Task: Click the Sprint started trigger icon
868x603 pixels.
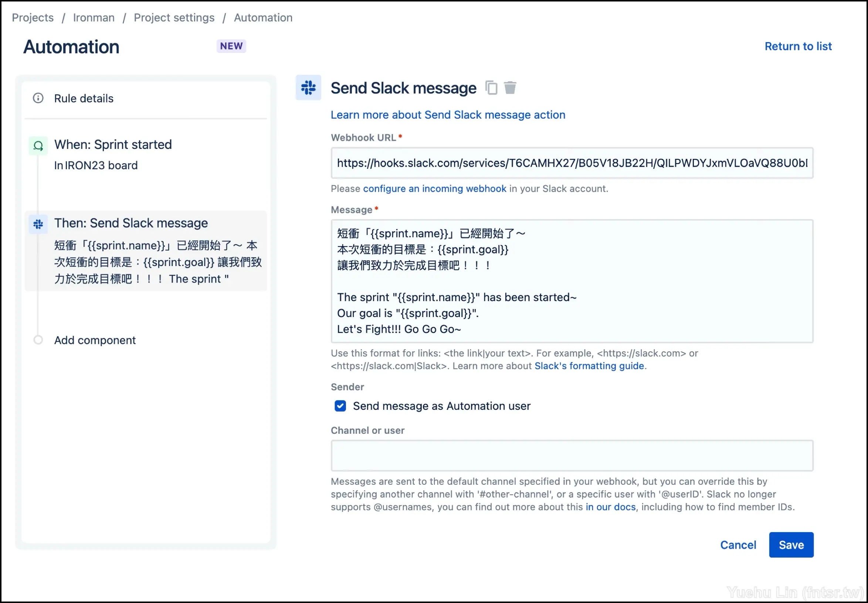Action: click(38, 146)
